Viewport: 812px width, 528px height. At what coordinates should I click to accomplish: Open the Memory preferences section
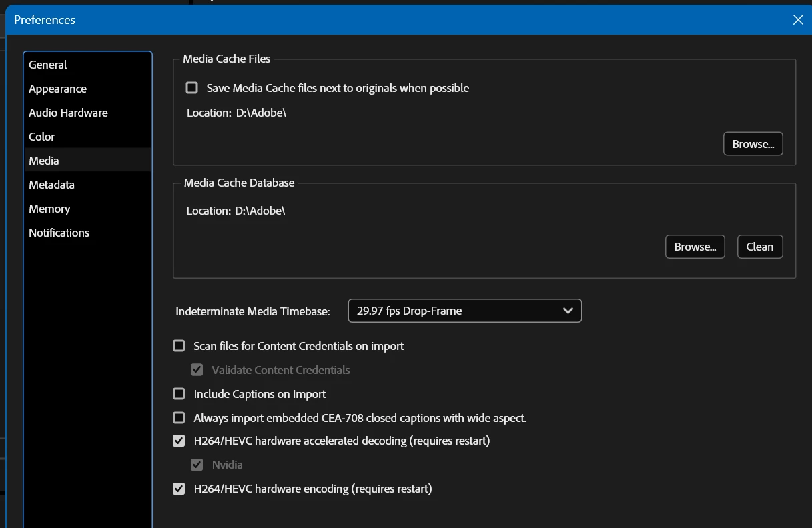[x=49, y=209]
